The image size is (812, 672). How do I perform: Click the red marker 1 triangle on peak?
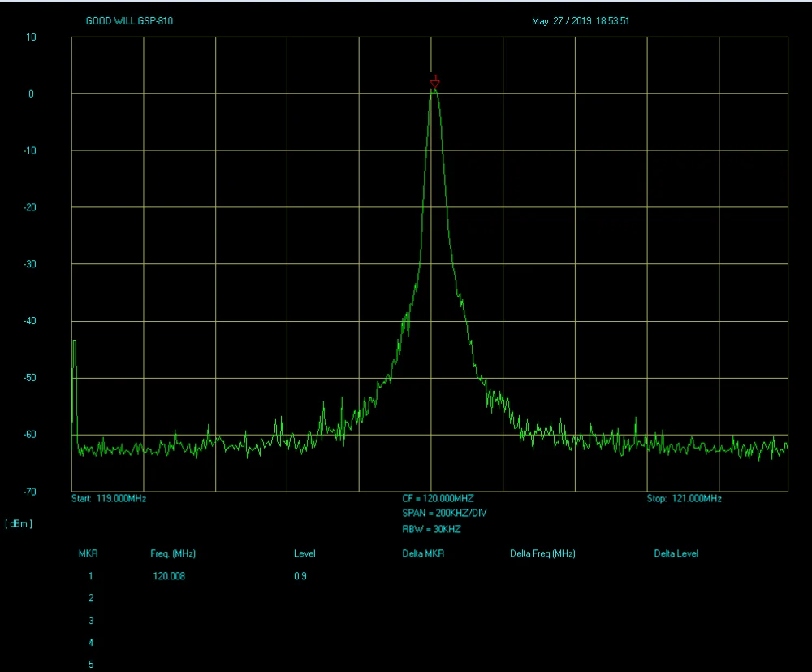point(435,84)
